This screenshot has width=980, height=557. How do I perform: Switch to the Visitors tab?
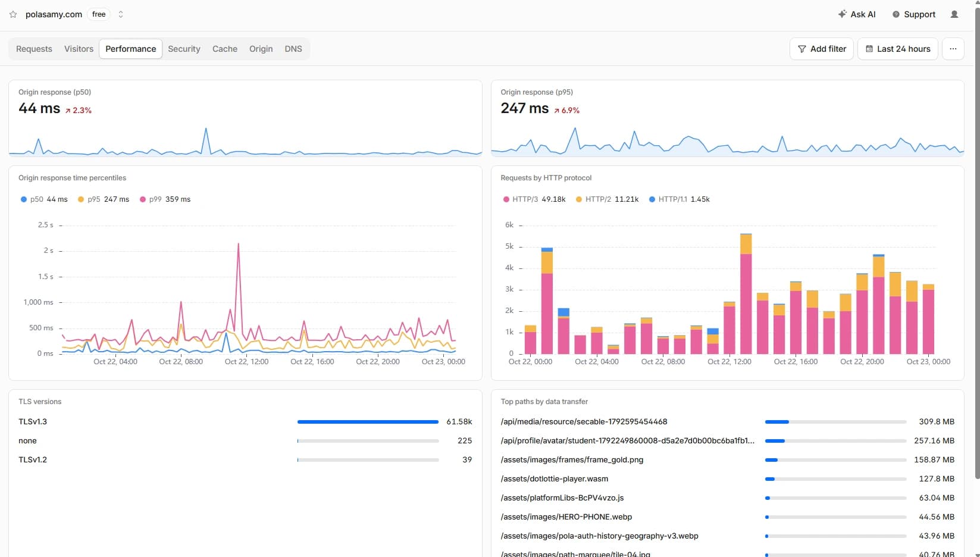pyautogui.click(x=79, y=49)
